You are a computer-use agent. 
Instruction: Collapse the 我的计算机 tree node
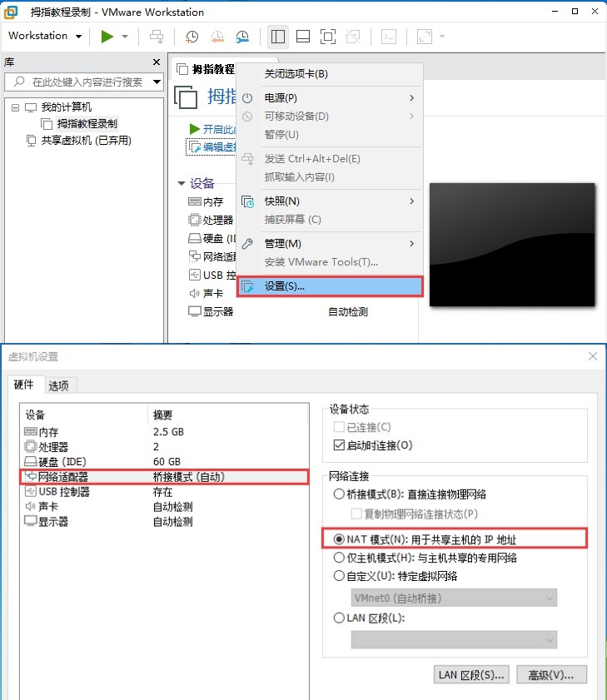(15, 107)
